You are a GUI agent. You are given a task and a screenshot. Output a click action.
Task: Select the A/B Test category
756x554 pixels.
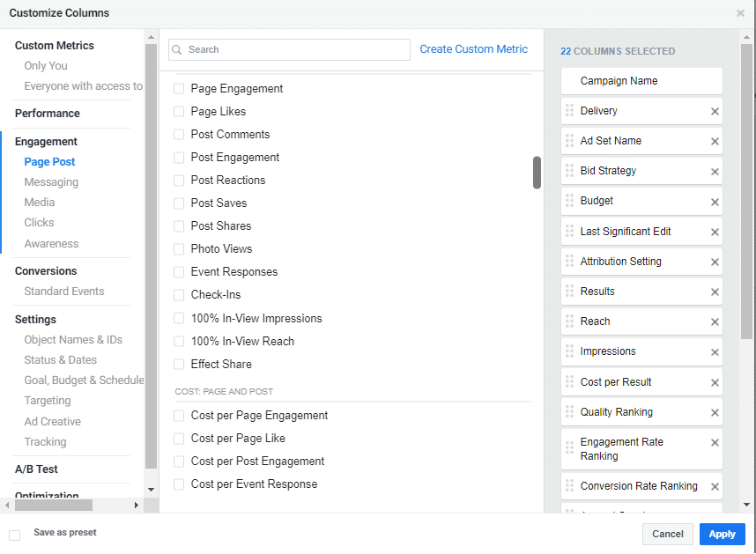point(36,469)
